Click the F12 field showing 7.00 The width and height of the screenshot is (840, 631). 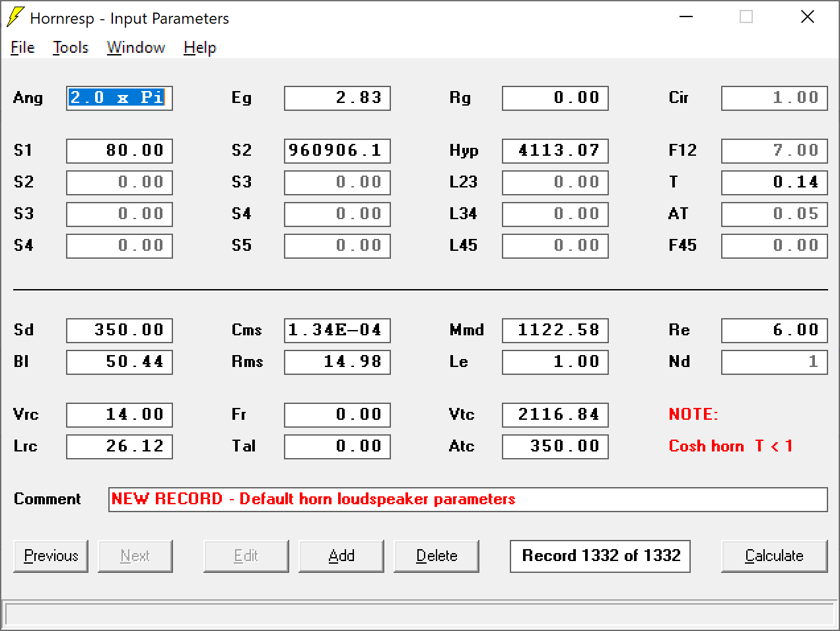pos(775,151)
